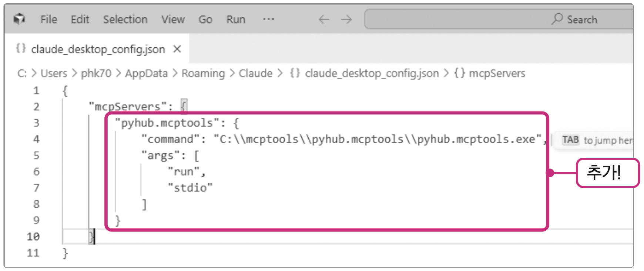Click the Roaming breadcrumb folder
Screen dimensions: 644x271
(203, 73)
